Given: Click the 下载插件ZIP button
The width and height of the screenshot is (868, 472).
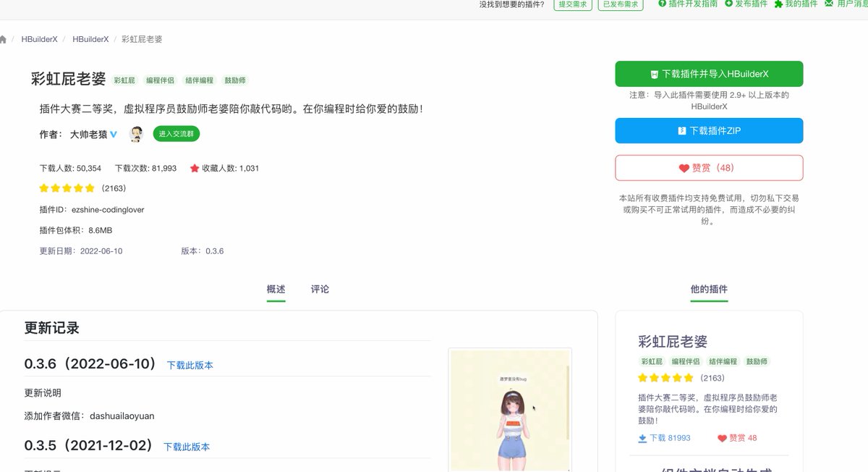Looking at the screenshot, I should 709,131.
